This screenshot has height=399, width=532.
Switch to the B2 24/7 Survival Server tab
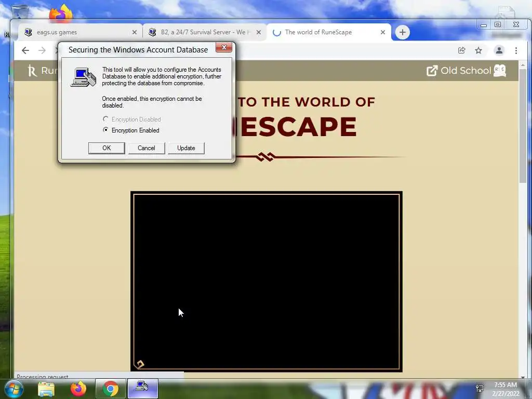click(204, 32)
